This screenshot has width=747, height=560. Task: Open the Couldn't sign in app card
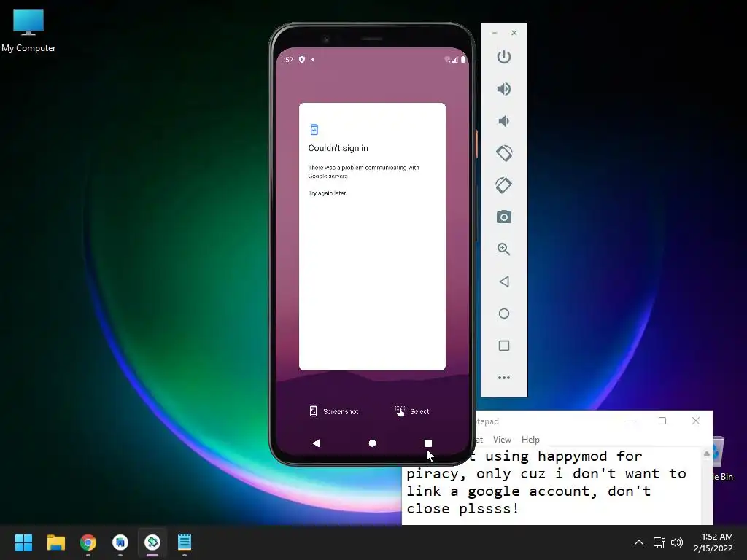[x=372, y=236]
